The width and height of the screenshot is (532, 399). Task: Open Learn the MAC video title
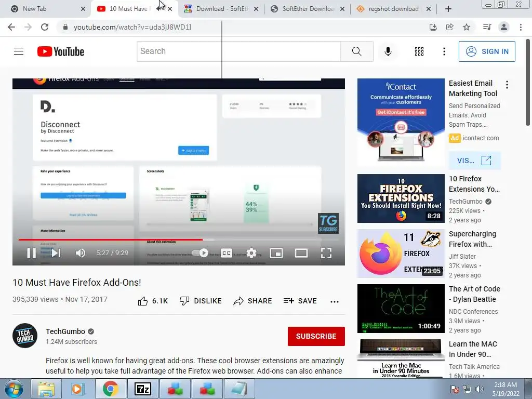point(473,349)
